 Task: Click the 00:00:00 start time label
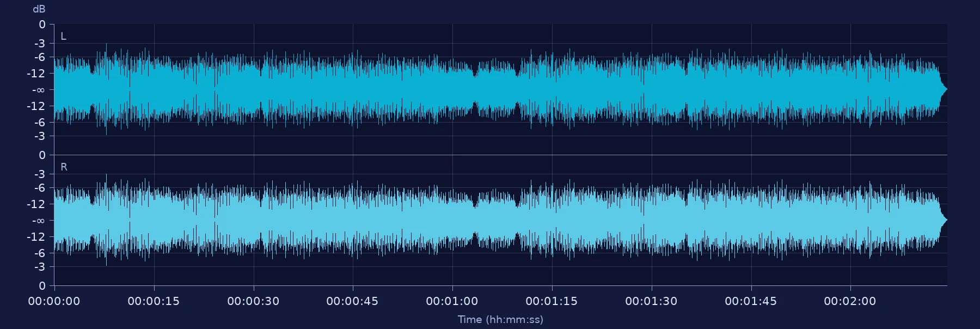pos(54,301)
